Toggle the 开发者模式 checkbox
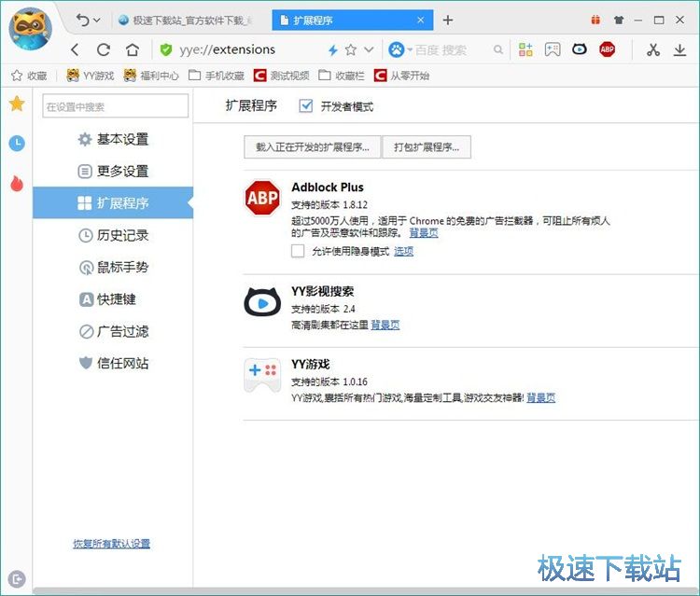Image resolution: width=700 pixels, height=596 pixels. coord(306,105)
